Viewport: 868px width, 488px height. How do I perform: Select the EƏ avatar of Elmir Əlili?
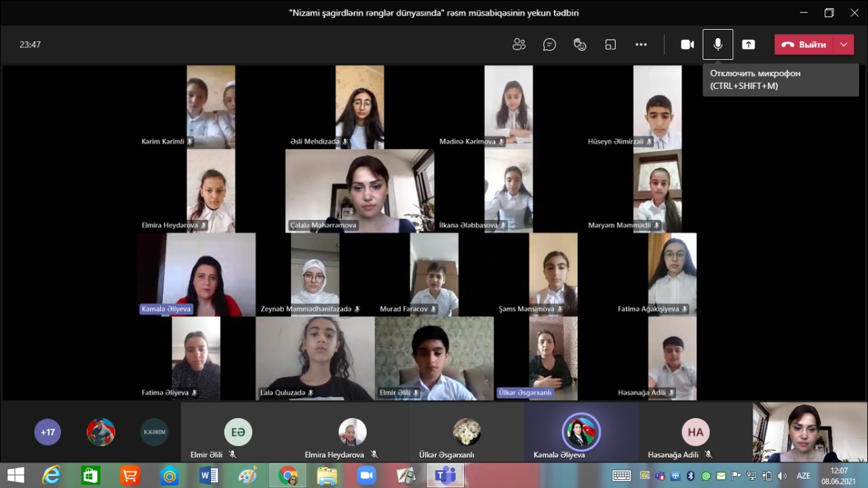238,432
